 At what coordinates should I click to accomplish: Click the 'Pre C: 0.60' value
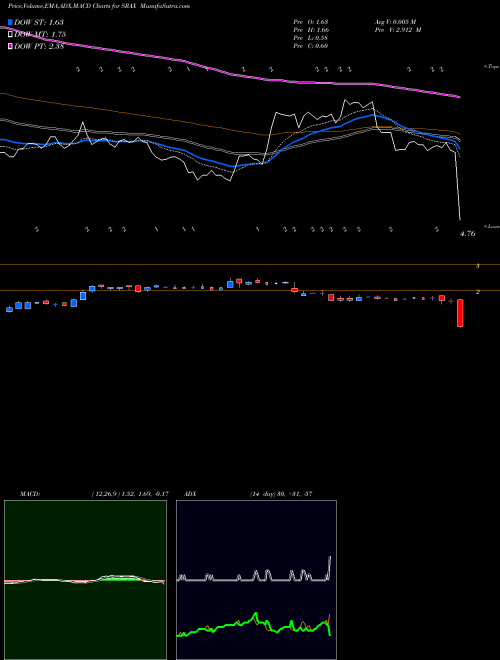pyautogui.click(x=311, y=46)
